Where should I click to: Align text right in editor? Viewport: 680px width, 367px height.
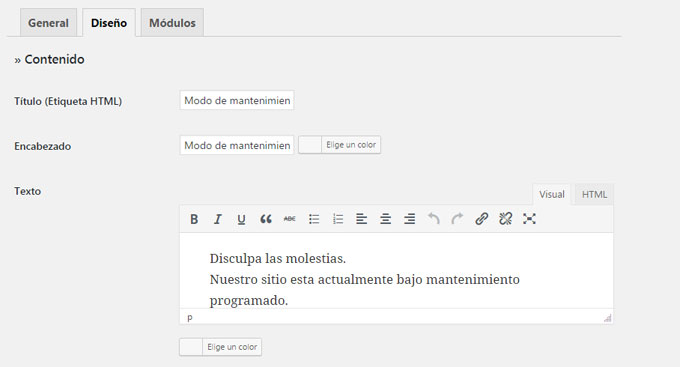tap(409, 219)
